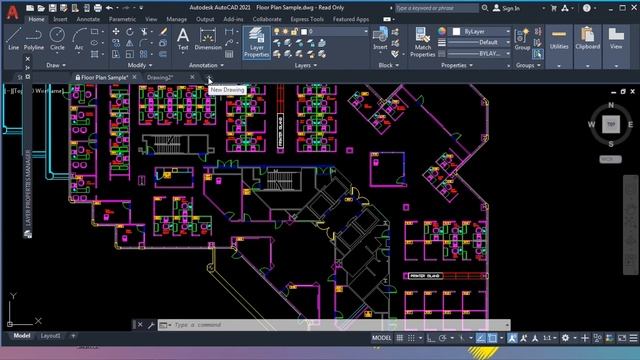
Task: Open the Default lineweight dropdown
Action: click(479, 42)
